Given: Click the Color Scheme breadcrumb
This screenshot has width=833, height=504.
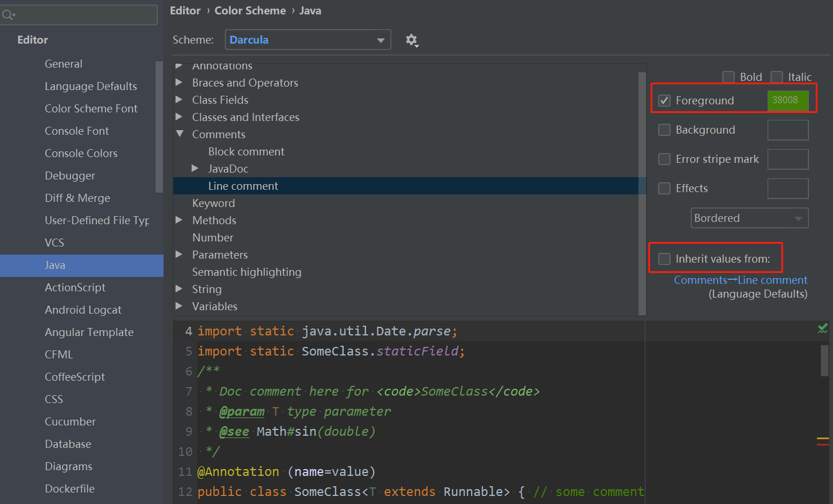Looking at the screenshot, I should tap(250, 11).
